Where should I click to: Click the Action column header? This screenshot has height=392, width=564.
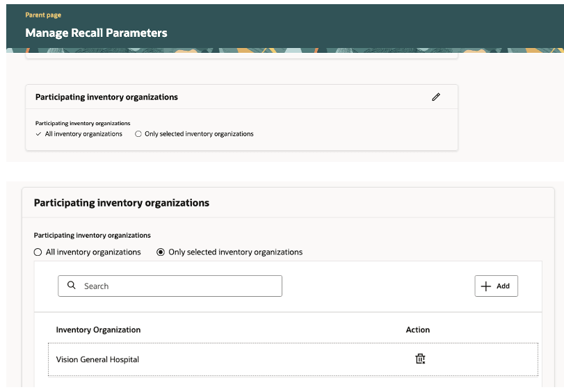pos(417,329)
